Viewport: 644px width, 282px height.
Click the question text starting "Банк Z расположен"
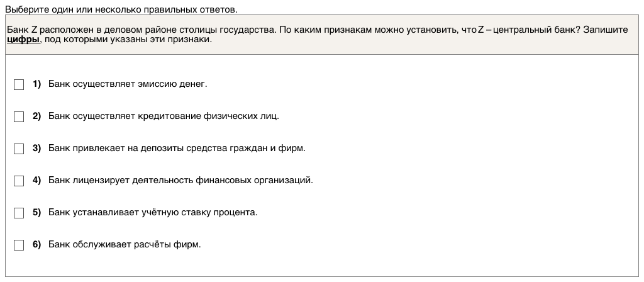point(252,30)
